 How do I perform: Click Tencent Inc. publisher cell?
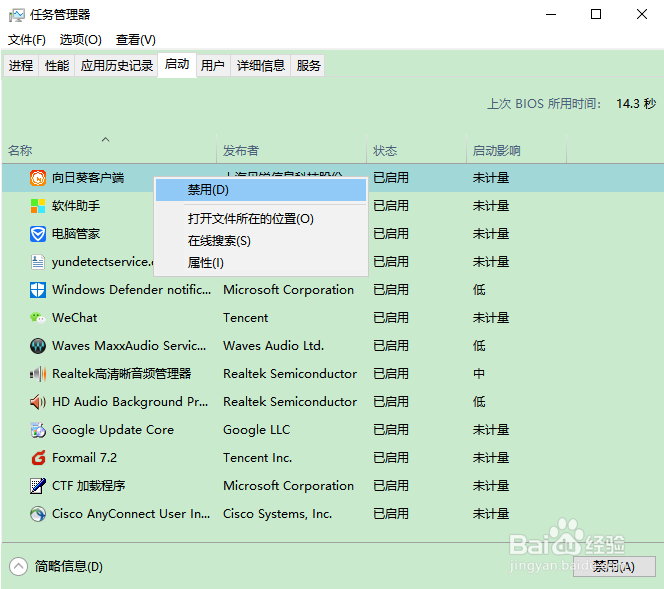[257, 458]
